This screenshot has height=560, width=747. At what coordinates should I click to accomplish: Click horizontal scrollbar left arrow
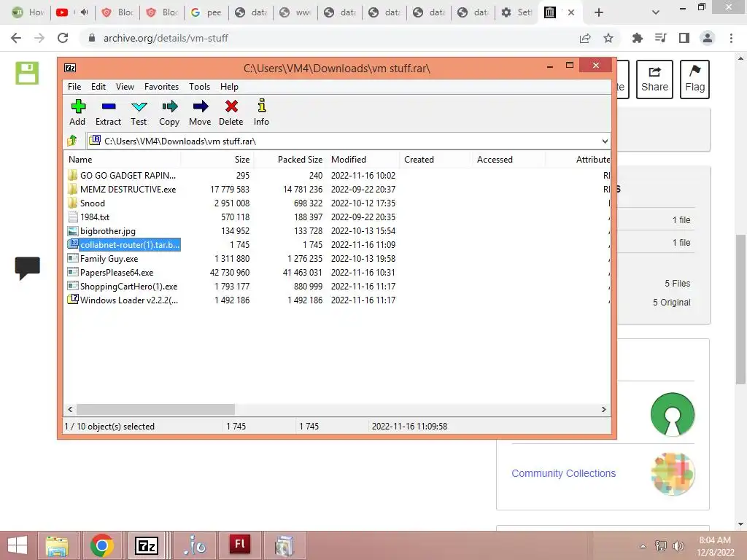tap(70, 409)
